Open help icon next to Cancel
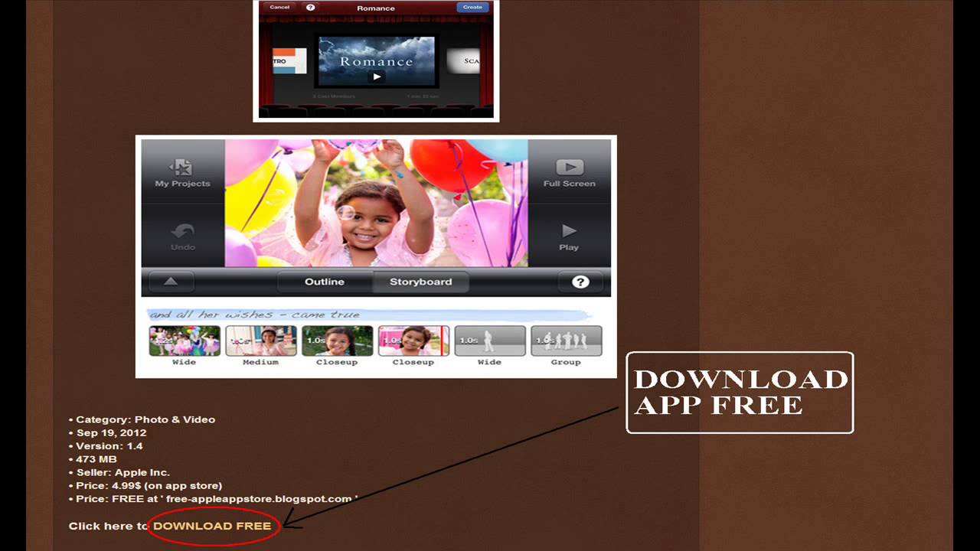The height and width of the screenshot is (551, 980). coord(311,8)
